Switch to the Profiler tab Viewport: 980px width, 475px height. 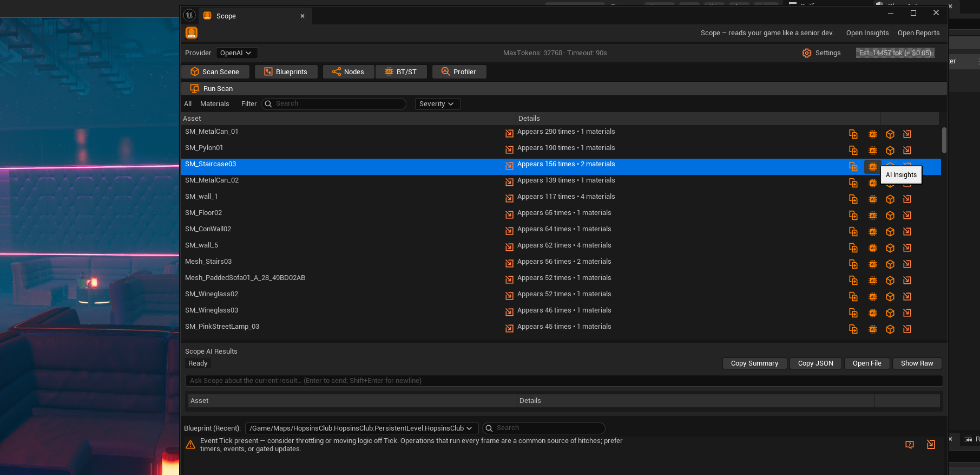[x=459, y=72]
